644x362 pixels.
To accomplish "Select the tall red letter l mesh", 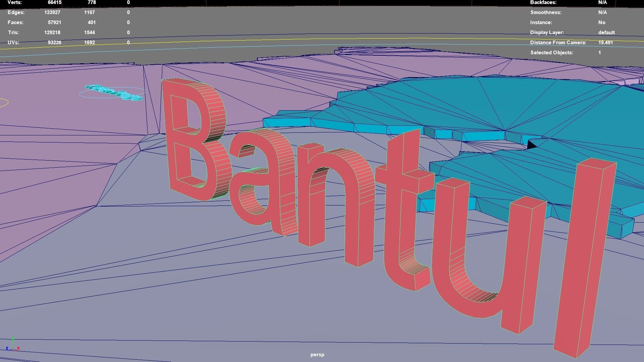I will [x=585, y=258].
